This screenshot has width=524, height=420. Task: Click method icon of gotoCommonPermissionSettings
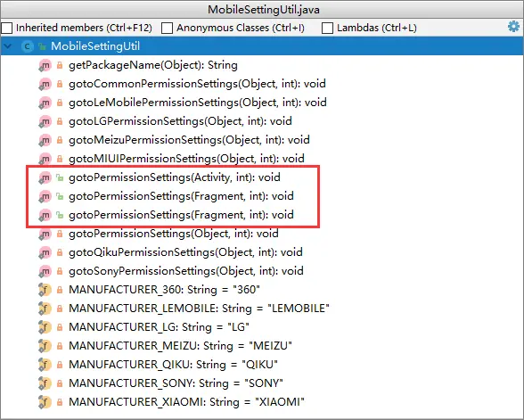pyautogui.click(x=45, y=84)
